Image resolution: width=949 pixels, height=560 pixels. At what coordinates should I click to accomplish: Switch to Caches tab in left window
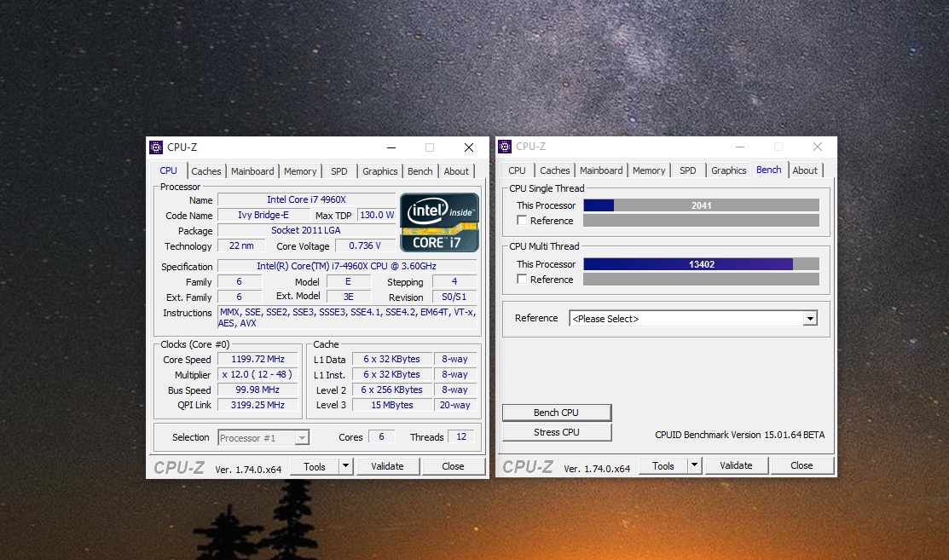(205, 171)
